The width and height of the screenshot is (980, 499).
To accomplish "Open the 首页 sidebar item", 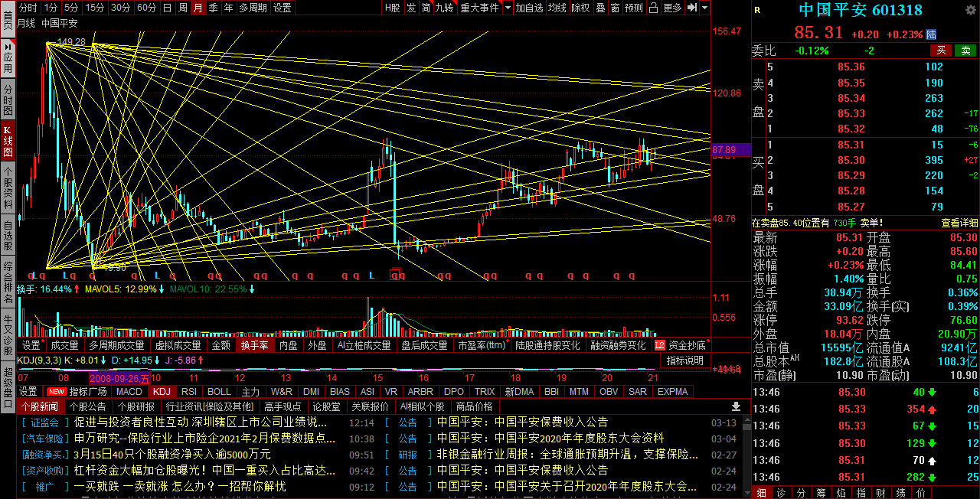I will tap(8, 19).
